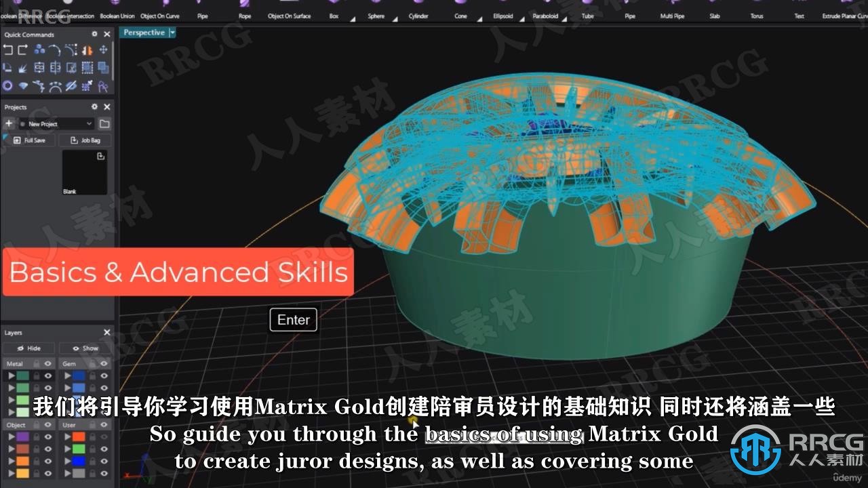Screen dimensions: 868x488
Task: Click the Show button in Layers
Action: (x=85, y=348)
